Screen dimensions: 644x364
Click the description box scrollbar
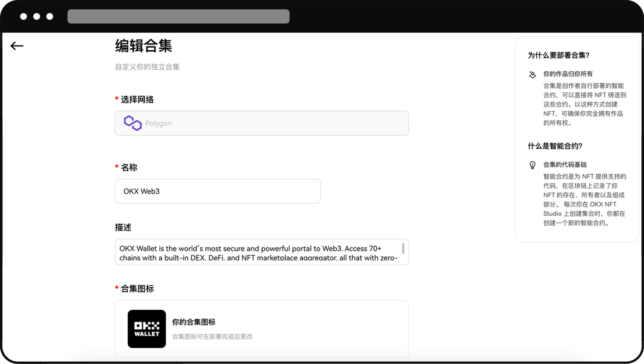click(x=403, y=248)
